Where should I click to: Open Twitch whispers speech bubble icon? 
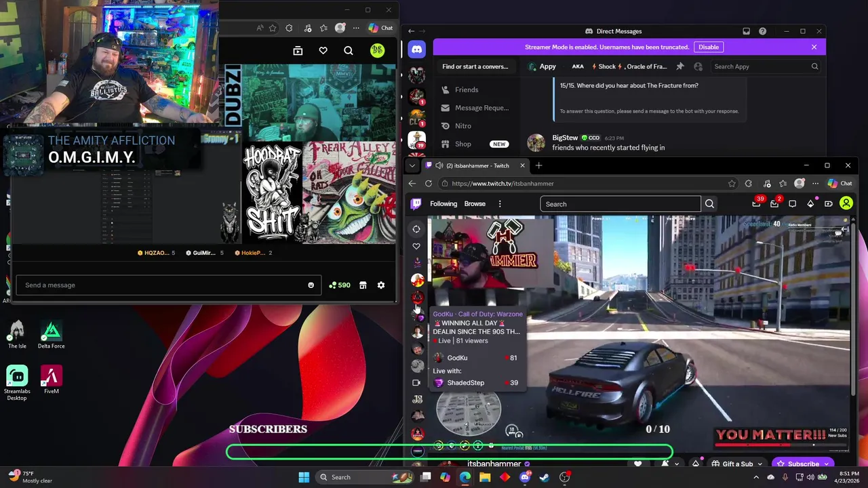(792, 203)
